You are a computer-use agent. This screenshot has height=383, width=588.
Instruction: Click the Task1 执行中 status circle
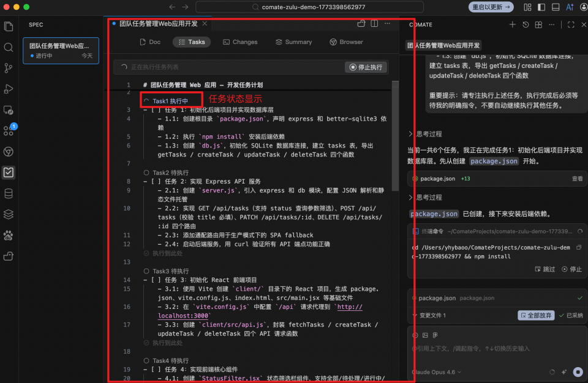pyautogui.click(x=146, y=101)
